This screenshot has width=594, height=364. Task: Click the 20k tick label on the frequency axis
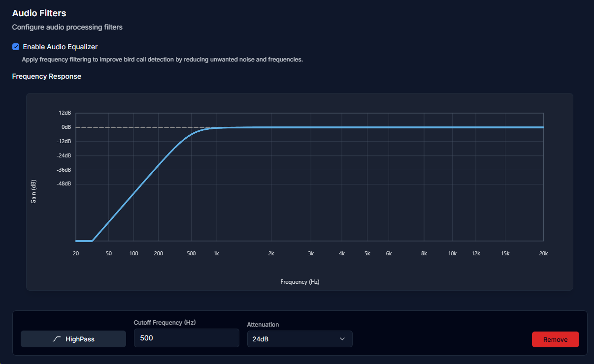543,253
